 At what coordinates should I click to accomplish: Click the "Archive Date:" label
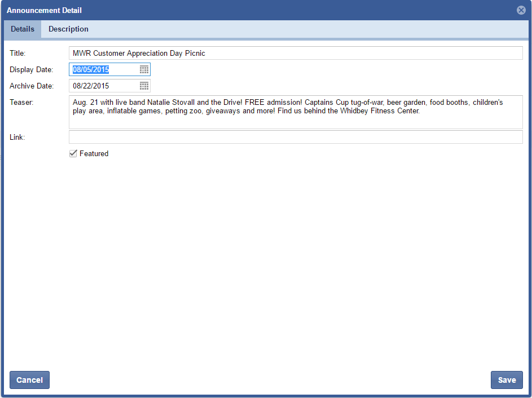[x=32, y=86]
